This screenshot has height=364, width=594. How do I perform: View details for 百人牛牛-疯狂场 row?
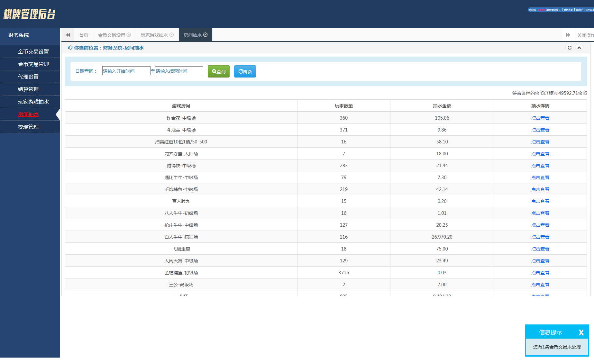[540, 237]
